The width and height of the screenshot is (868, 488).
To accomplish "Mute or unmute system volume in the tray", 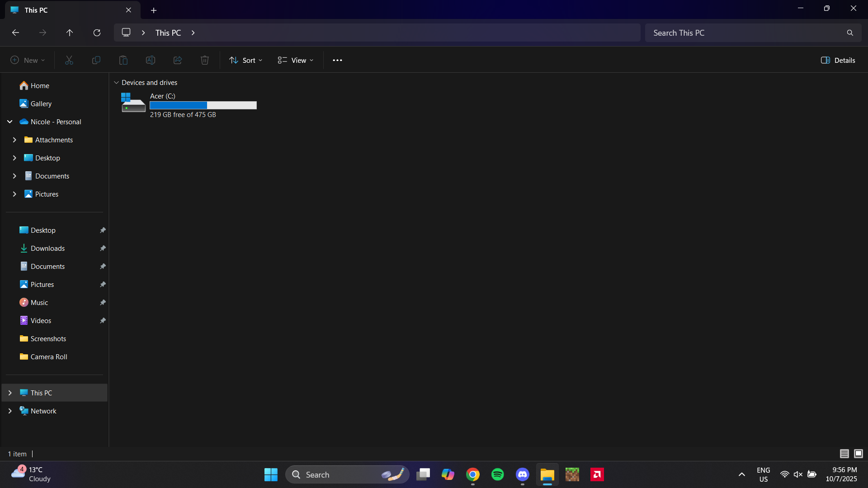I will (x=798, y=474).
